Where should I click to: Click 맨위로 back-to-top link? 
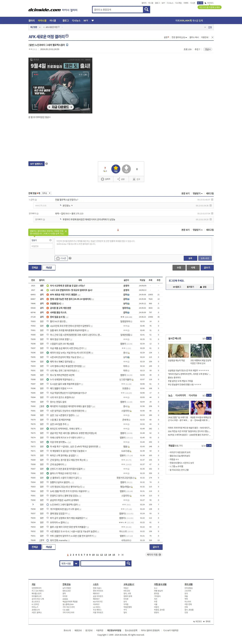point(207,621)
